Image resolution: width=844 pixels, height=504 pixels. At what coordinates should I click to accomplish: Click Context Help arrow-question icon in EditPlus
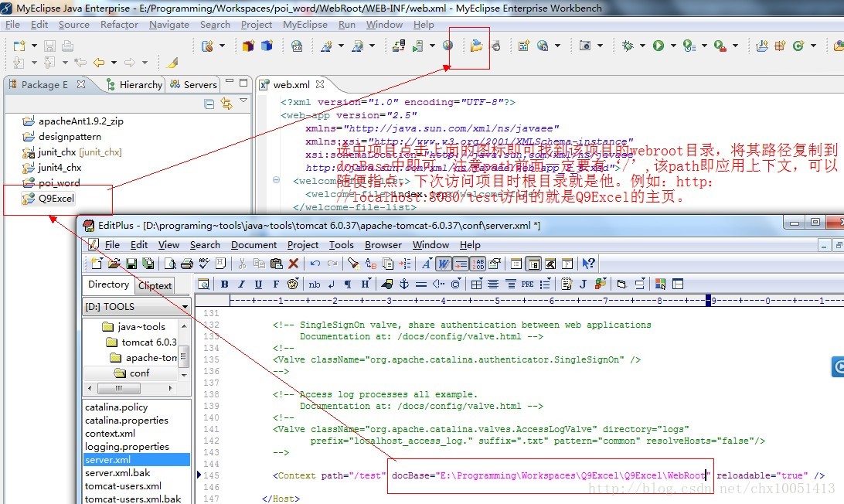point(588,264)
